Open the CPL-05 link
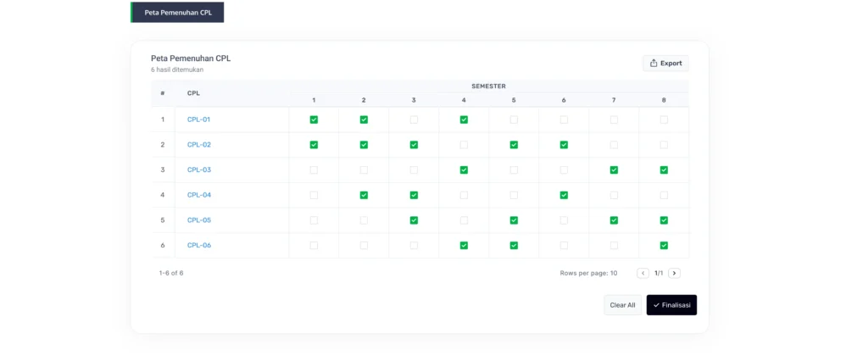868x361 pixels. pos(198,220)
